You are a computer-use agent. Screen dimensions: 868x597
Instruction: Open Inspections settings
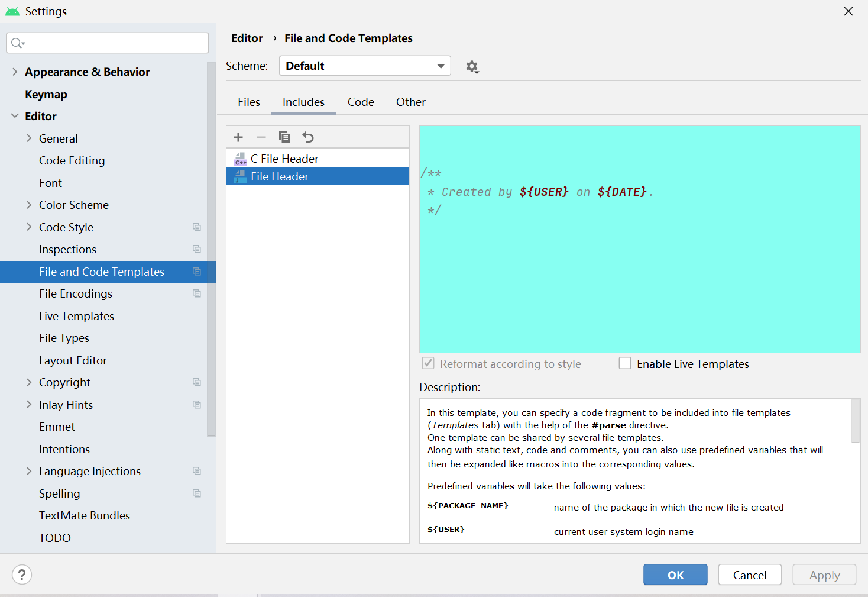67,249
